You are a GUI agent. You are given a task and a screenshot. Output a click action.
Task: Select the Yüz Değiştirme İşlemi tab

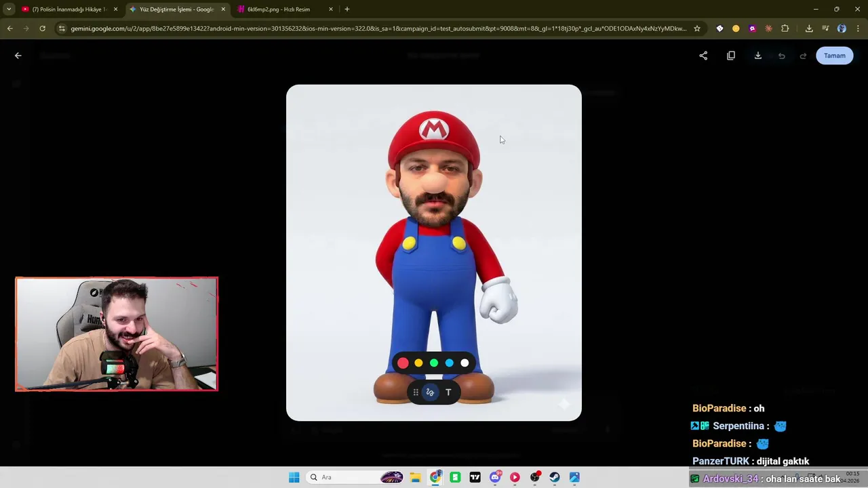click(x=176, y=9)
